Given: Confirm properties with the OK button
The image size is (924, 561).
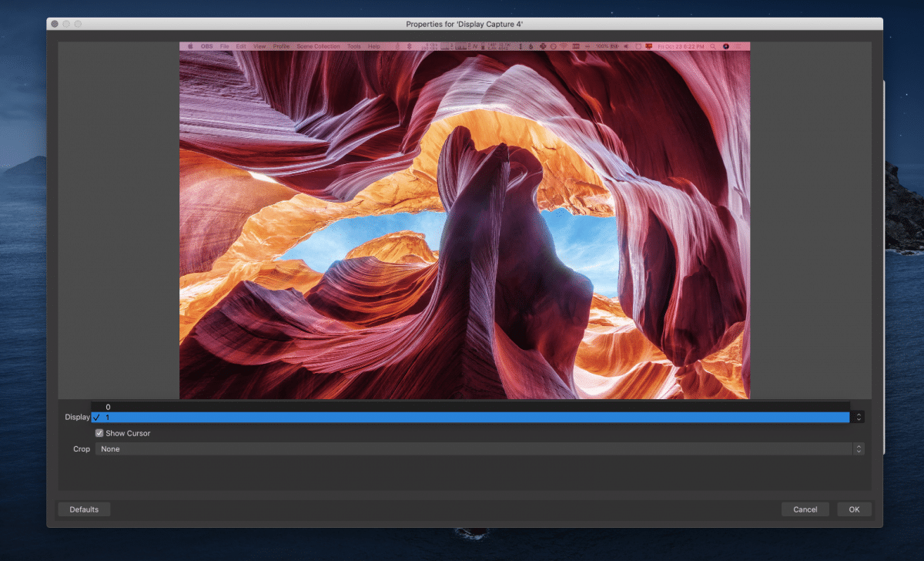Looking at the screenshot, I should [x=853, y=509].
